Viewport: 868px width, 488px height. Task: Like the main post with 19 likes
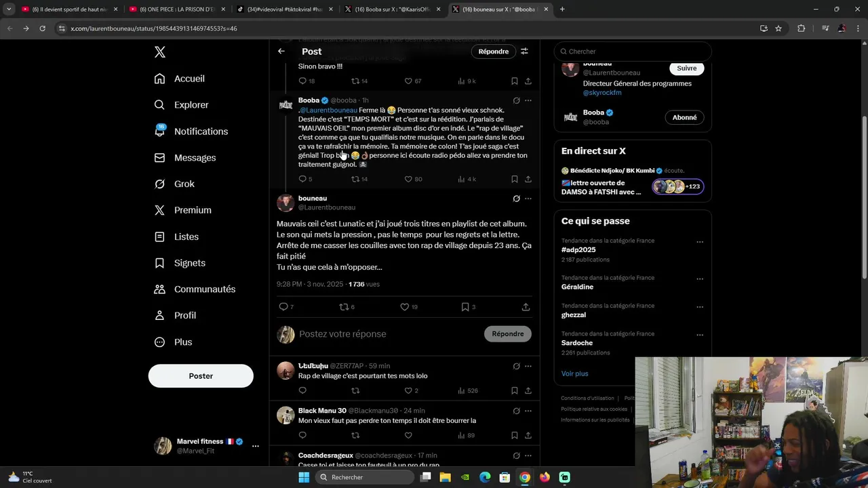pos(405,307)
